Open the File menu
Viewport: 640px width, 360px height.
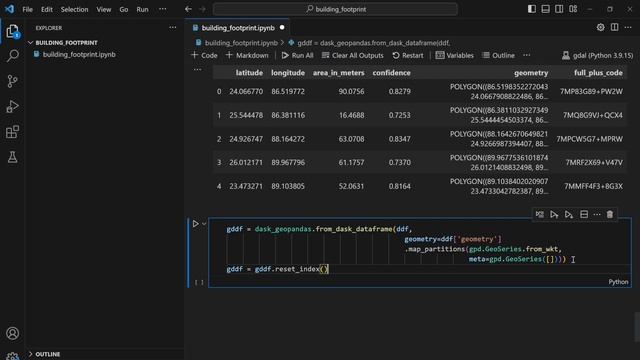point(27,9)
